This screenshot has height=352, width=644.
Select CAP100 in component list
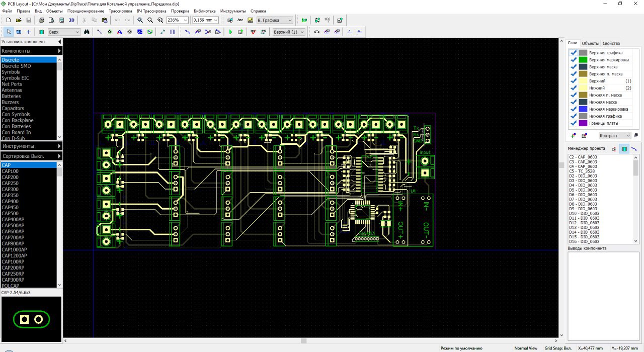tap(29, 171)
